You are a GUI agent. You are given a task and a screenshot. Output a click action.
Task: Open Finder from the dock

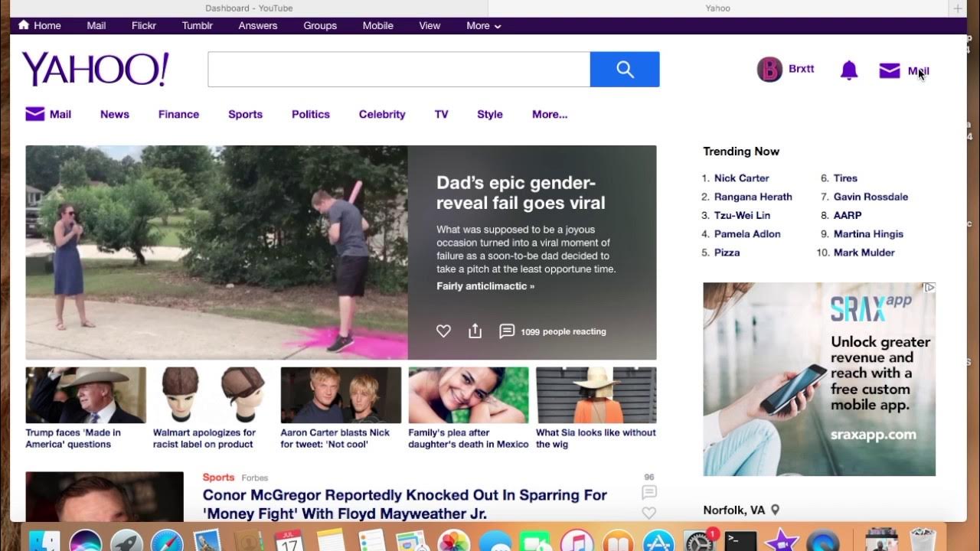tap(44, 542)
